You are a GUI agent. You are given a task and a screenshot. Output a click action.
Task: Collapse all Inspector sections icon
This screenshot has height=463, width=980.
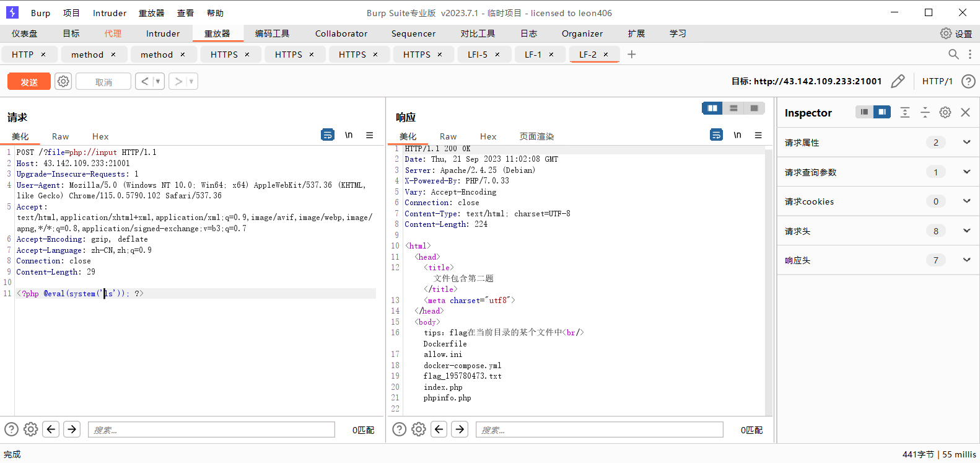[925, 112]
